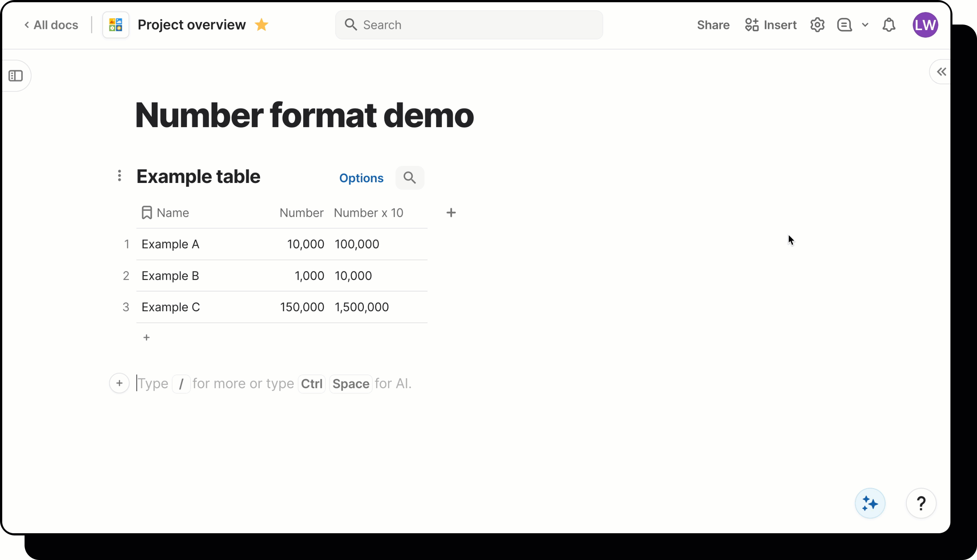The width and height of the screenshot is (977, 560).
Task: Toggle the favorite star for Project overview
Action: pyautogui.click(x=262, y=25)
